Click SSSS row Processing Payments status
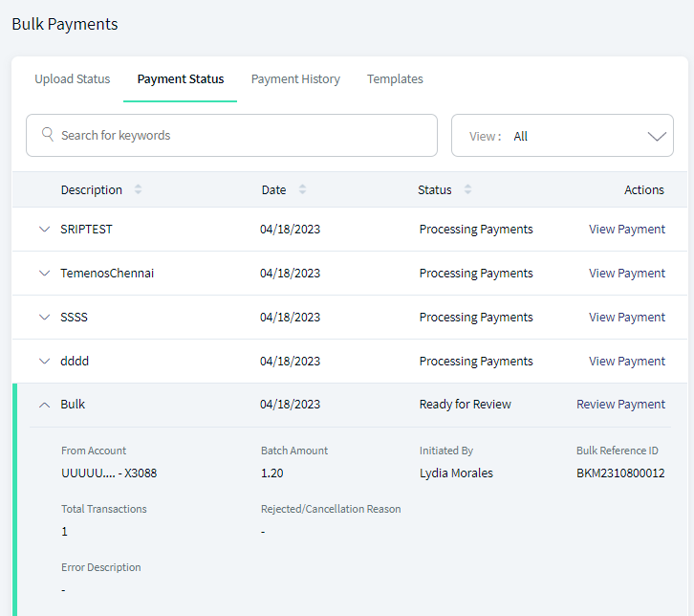This screenshot has height=616, width=694. tap(476, 317)
